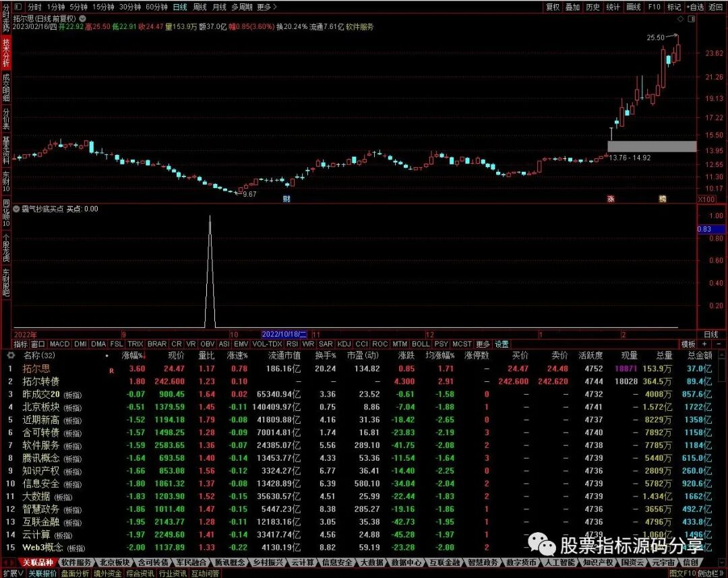This screenshot has width=728, height=578.
Task: Open indicator 设置 settings
Action: pyautogui.click(x=502, y=344)
